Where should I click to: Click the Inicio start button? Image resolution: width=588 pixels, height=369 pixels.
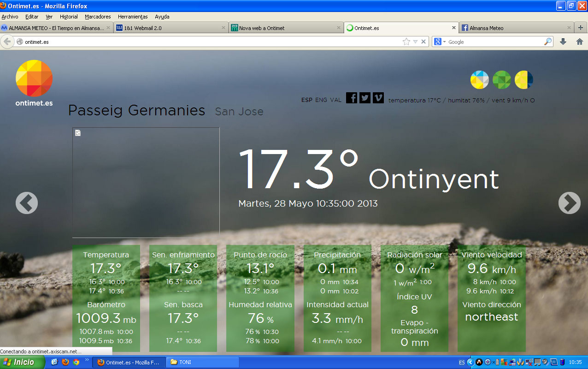click(22, 362)
